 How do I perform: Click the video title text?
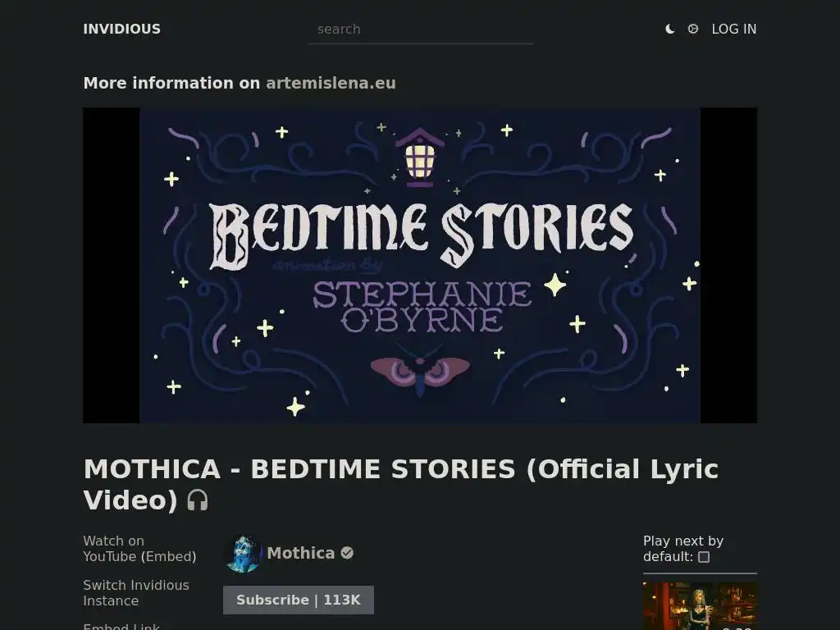(400, 484)
